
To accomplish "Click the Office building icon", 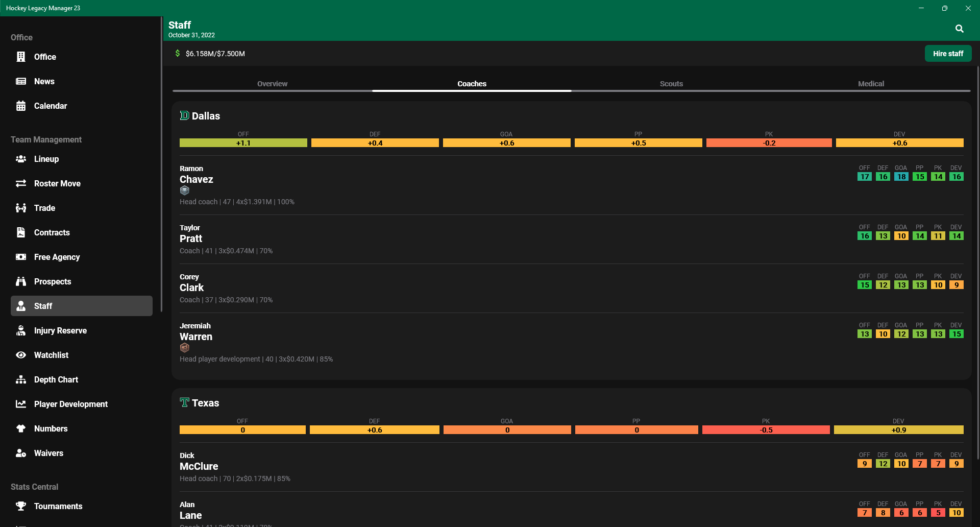I will click(x=21, y=57).
